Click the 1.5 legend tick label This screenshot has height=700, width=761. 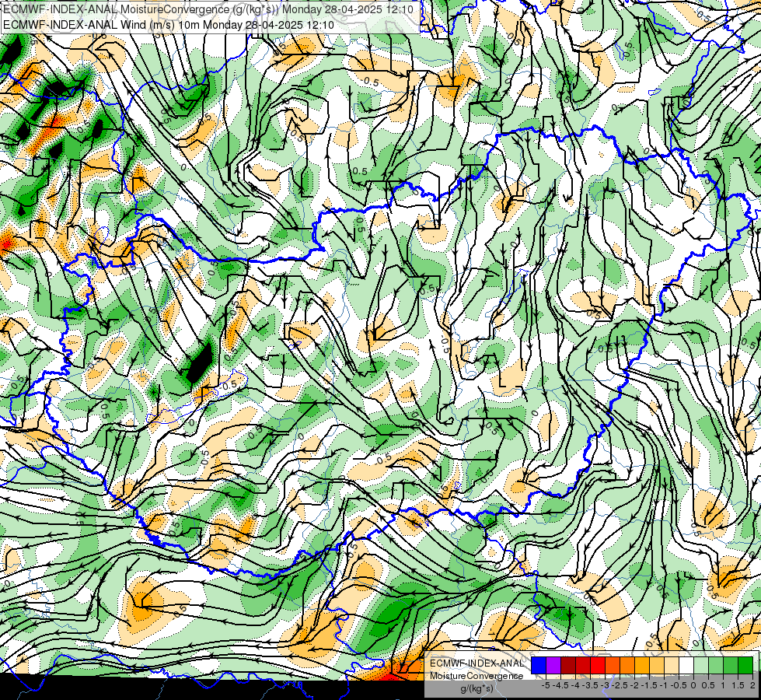tap(737, 685)
